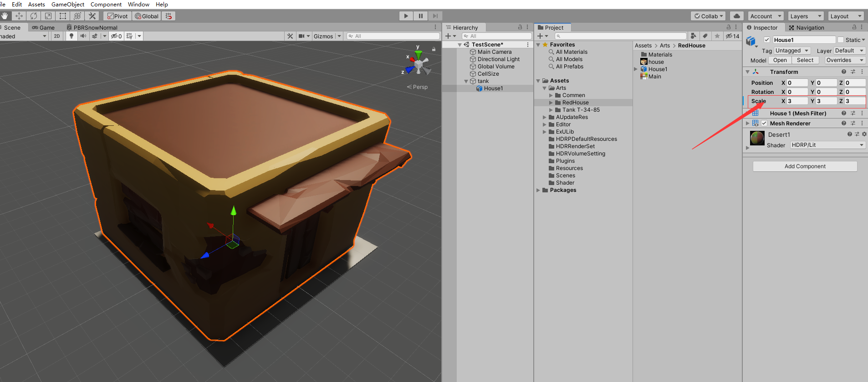Toggle scene lighting with the lightbulb icon
This screenshot has height=382, width=868.
coord(71,36)
